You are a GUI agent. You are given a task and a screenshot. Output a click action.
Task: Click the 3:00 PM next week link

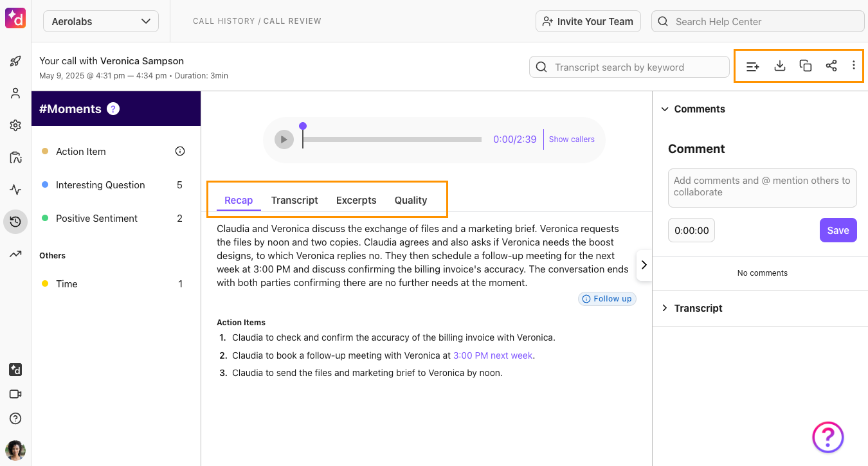(x=493, y=355)
